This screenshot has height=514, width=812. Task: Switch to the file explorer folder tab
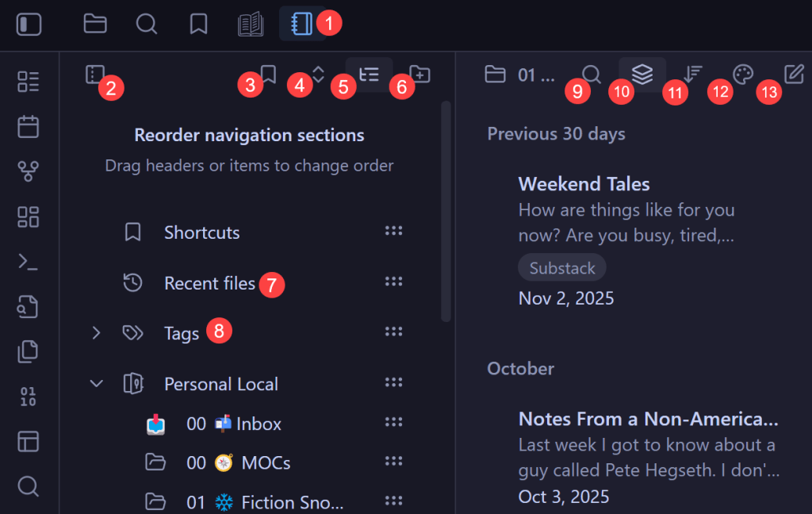[x=95, y=24]
